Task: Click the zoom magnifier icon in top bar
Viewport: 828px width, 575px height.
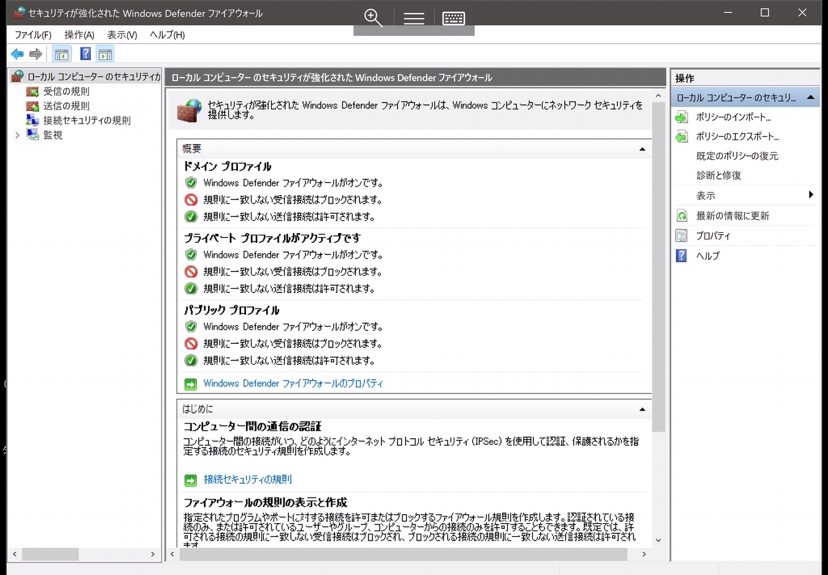Action: [373, 17]
